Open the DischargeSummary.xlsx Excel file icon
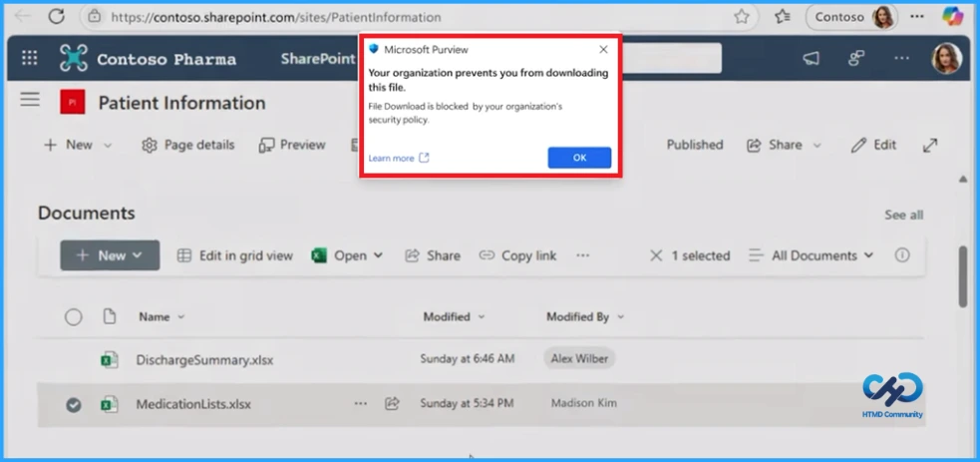980x462 pixels. coord(110,360)
